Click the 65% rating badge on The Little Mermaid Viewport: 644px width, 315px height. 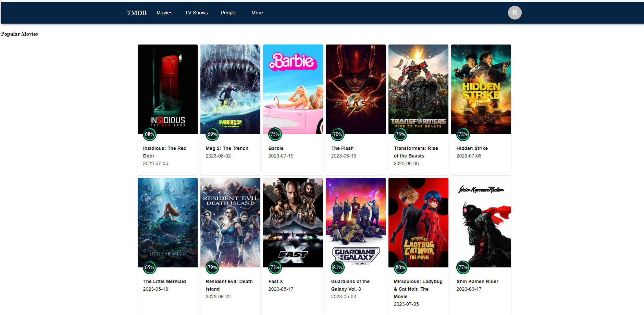(149, 267)
